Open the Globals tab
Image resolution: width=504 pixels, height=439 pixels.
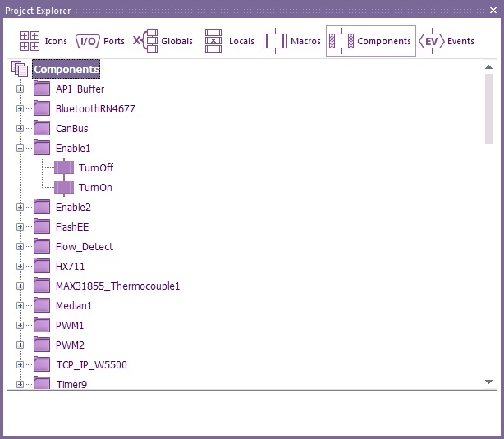[163, 41]
